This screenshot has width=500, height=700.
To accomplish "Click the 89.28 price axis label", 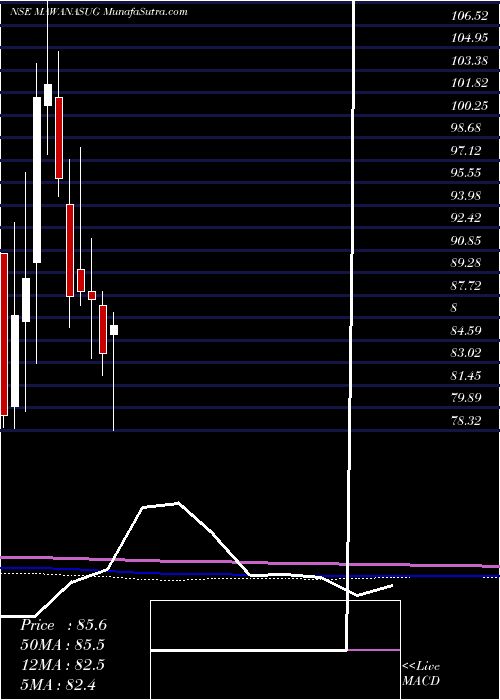I will [x=467, y=263].
